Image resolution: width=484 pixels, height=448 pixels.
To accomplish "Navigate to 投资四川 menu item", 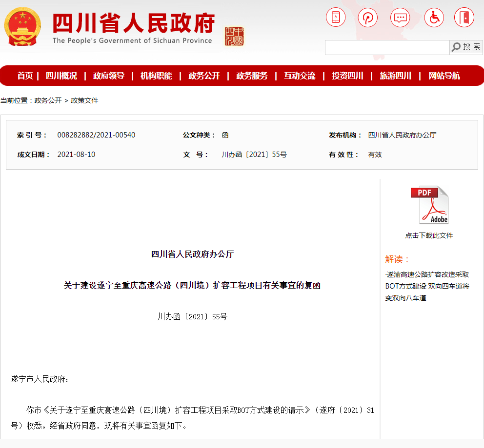I will pyautogui.click(x=347, y=76).
